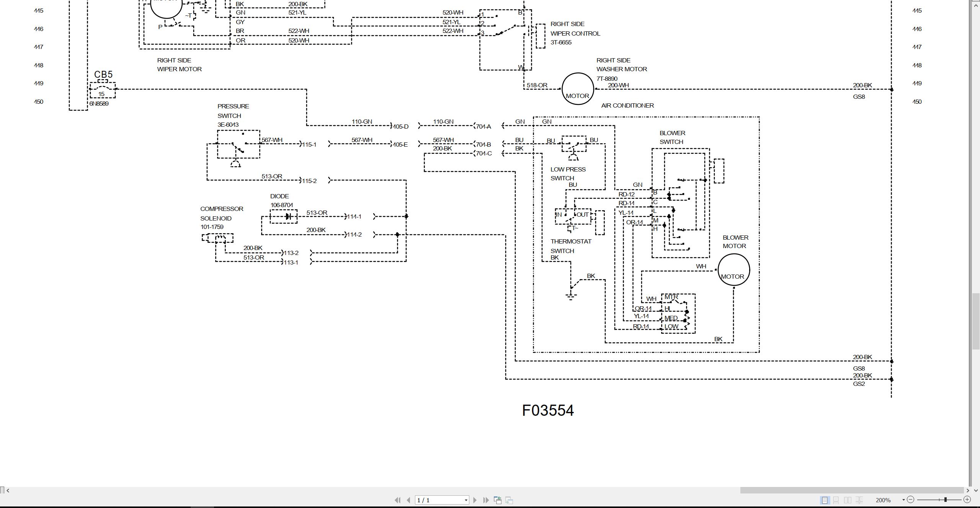Screen dimensions: 980x508
Task: Click the horizontal scrollbar right arrow
Action: coord(968,490)
